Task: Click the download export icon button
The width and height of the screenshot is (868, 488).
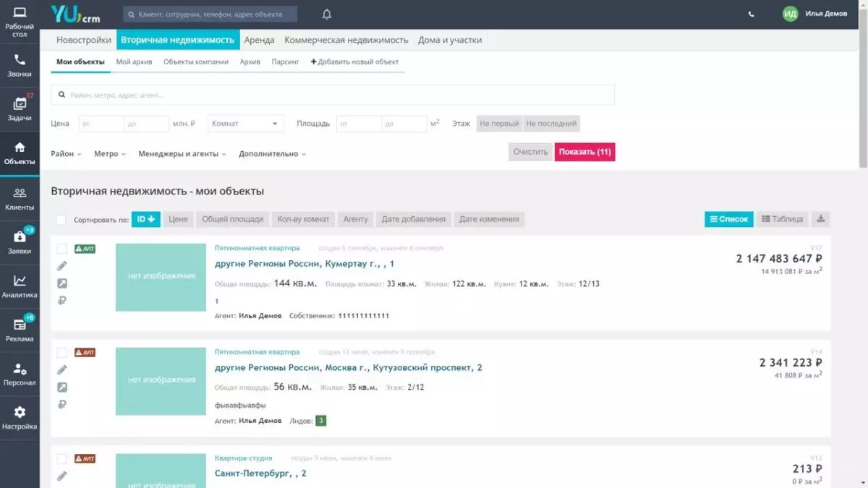Action: tap(820, 219)
